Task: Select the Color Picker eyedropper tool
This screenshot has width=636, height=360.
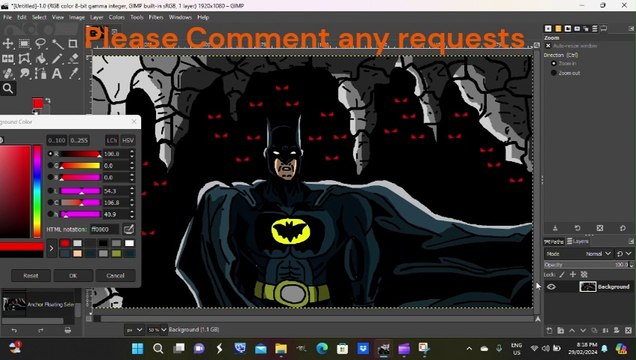Action: click(73, 74)
